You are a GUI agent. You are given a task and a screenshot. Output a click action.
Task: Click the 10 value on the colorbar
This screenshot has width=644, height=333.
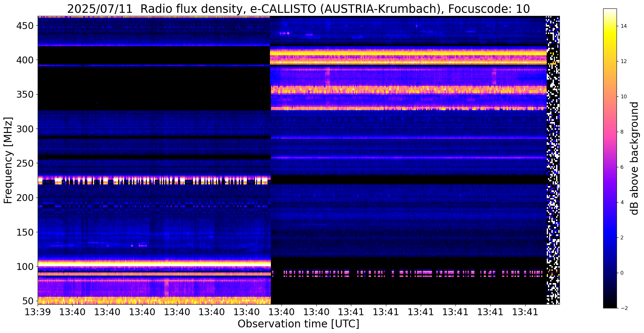[x=624, y=97]
